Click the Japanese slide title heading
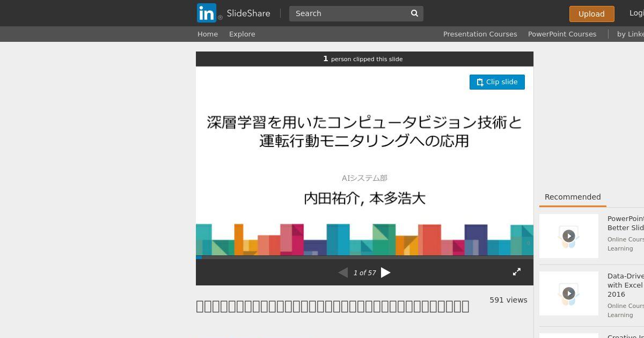This screenshot has height=338, width=644. pos(364,131)
